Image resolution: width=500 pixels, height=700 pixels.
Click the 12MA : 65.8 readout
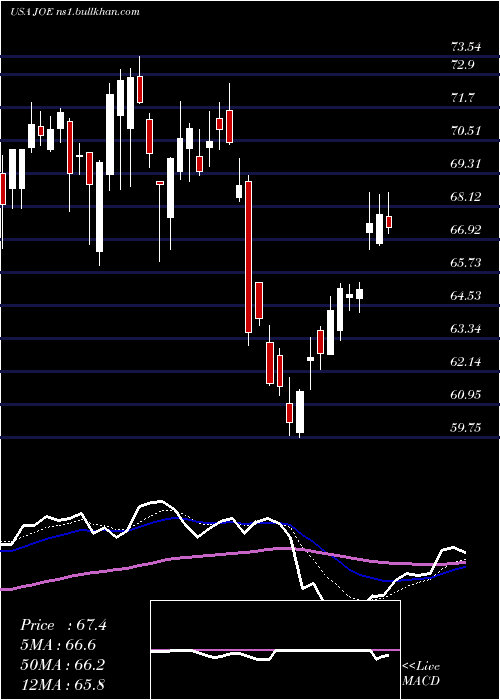click(x=62, y=684)
